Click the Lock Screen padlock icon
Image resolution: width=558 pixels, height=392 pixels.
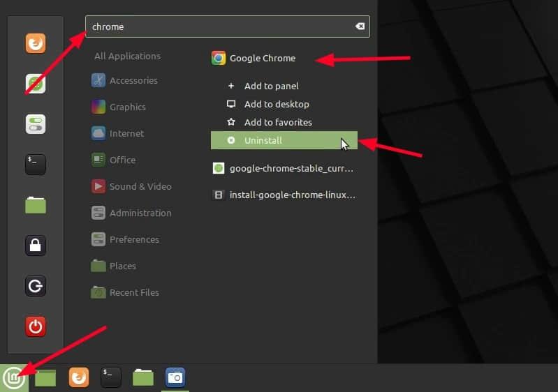(x=36, y=246)
